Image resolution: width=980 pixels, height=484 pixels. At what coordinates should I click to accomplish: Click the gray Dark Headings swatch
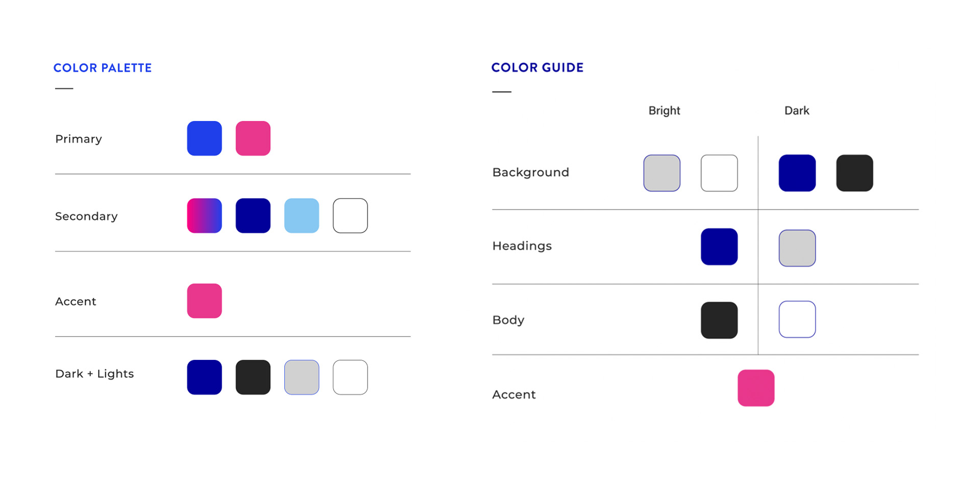(x=797, y=248)
